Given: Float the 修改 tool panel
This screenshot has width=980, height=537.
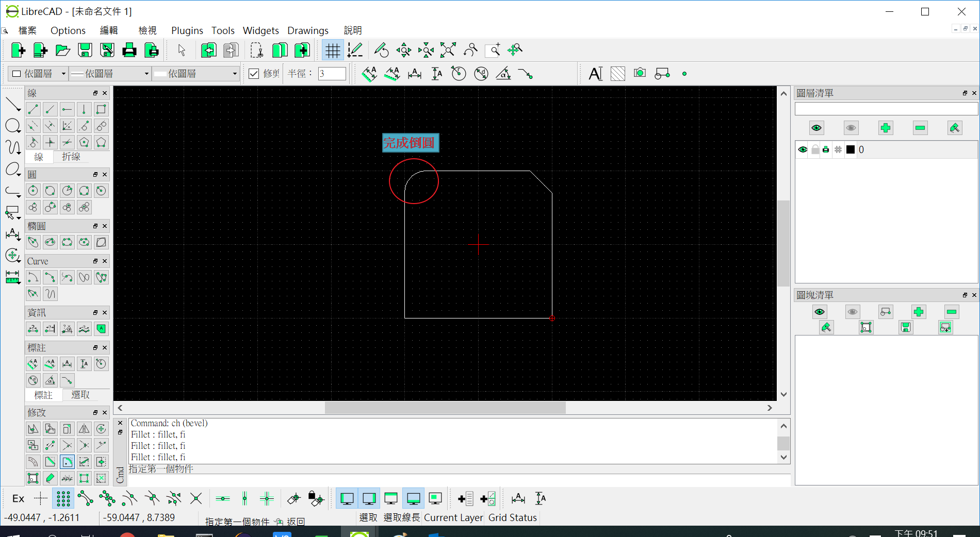Looking at the screenshot, I should (95, 413).
